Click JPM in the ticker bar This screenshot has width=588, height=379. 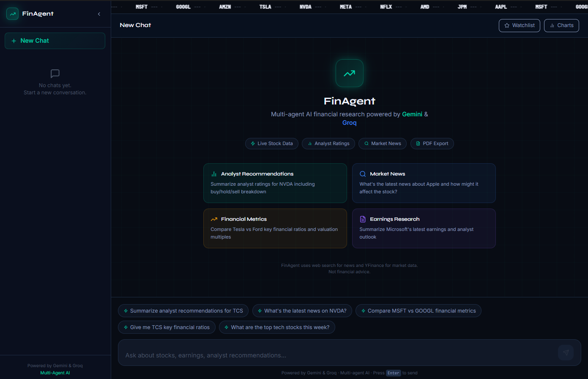coord(462,7)
